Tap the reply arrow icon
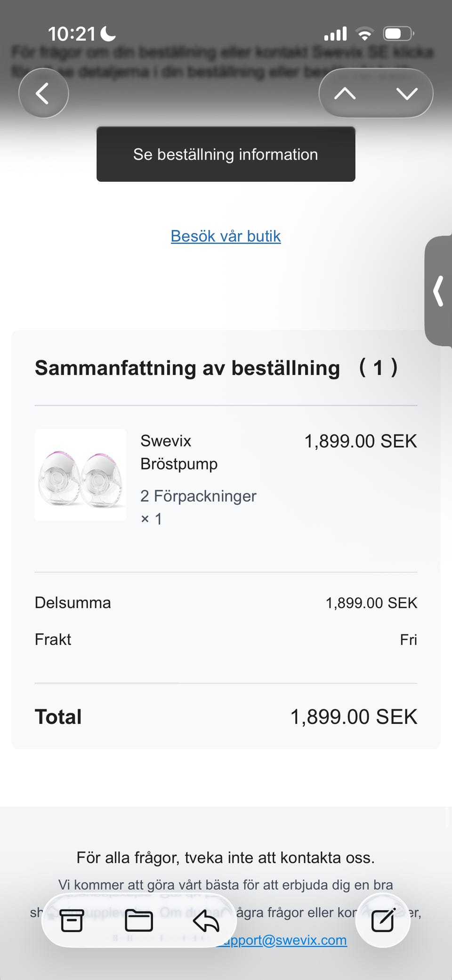Viewport: 452px width, 980px height. coord(206,920)
